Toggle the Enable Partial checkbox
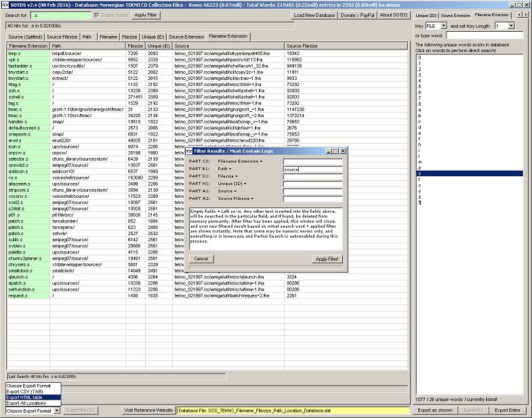The image size is (532, 418). tap(96, 15)
